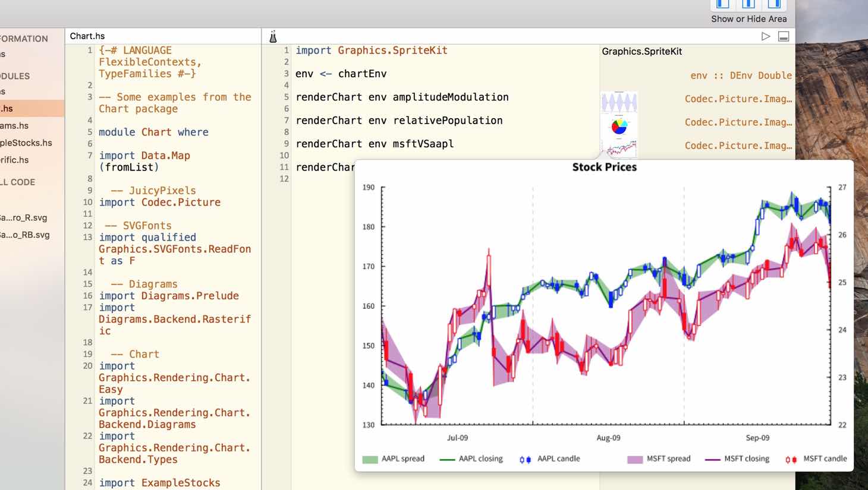Toggle the right area visibility button
This screenshot has height=490, width=868.
click(774, 4)
